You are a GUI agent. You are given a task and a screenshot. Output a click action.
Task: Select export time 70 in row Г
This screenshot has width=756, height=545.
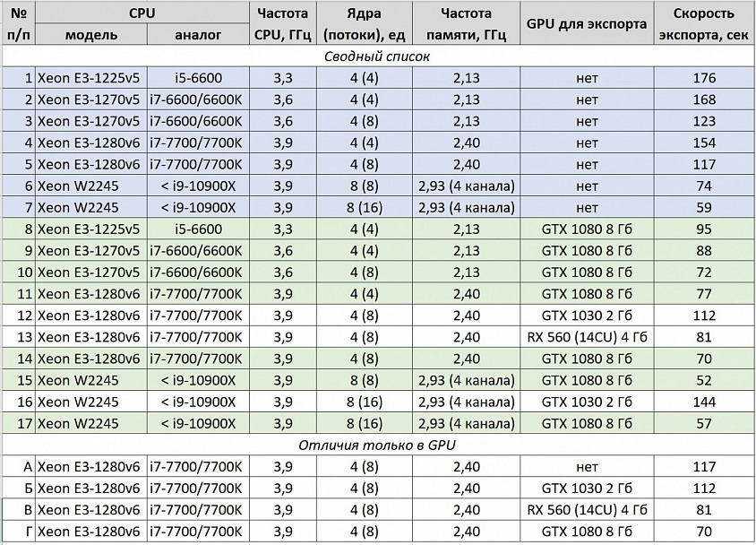point(704,532)
